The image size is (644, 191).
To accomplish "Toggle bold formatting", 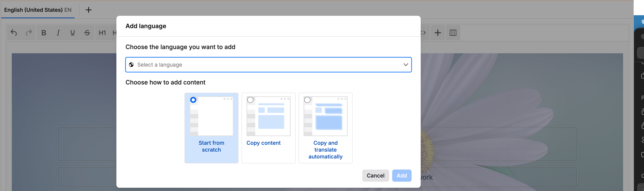I will tap(44, 33).
